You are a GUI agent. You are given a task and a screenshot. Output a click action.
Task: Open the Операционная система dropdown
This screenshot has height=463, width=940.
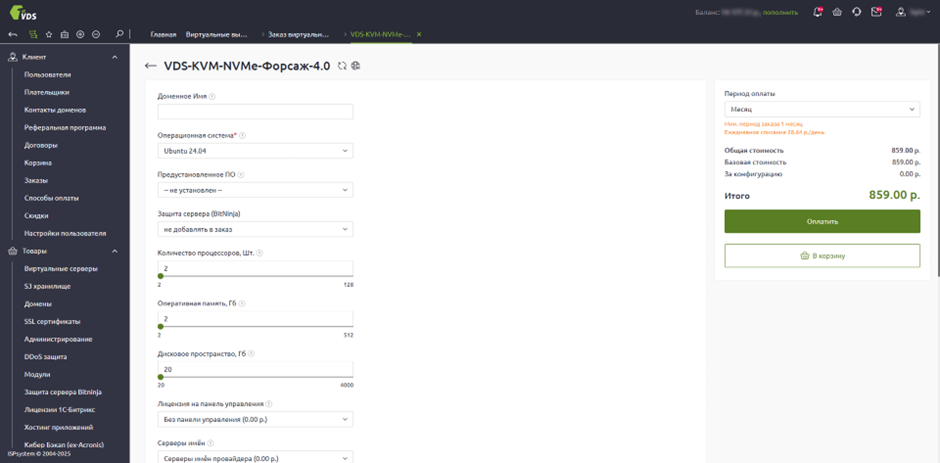coord(255,151)
